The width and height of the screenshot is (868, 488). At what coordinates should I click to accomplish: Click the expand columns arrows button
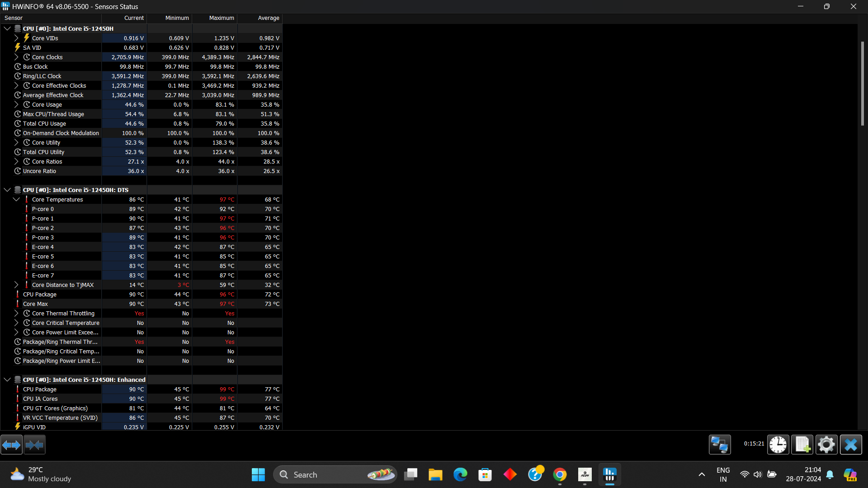pyautogui.click(x=11, y=445)
